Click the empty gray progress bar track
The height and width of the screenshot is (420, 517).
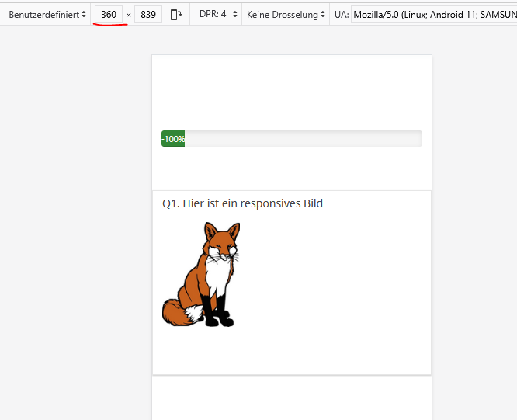pyautogui.click(x=303, y=139)
